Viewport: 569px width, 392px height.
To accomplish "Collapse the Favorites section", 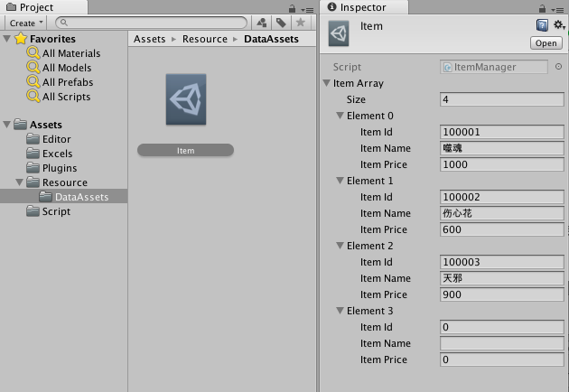I will 6,39.
